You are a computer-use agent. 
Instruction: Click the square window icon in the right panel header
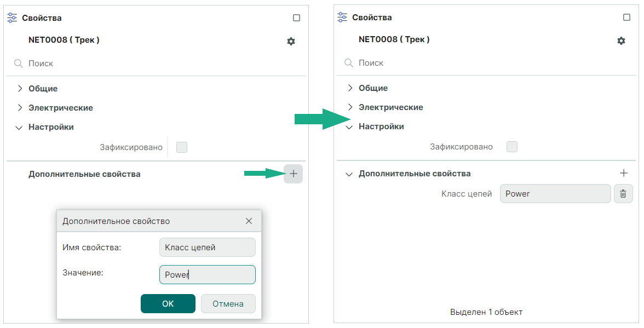coord(626,18)
